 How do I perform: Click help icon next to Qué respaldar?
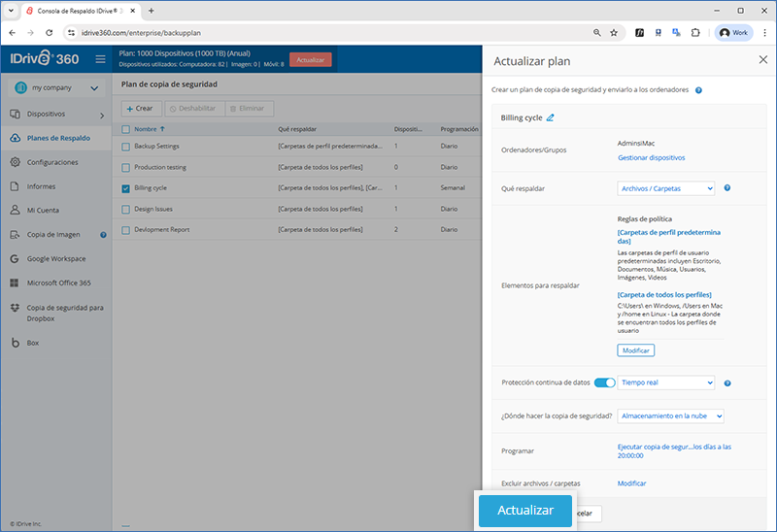coord(727,188)
